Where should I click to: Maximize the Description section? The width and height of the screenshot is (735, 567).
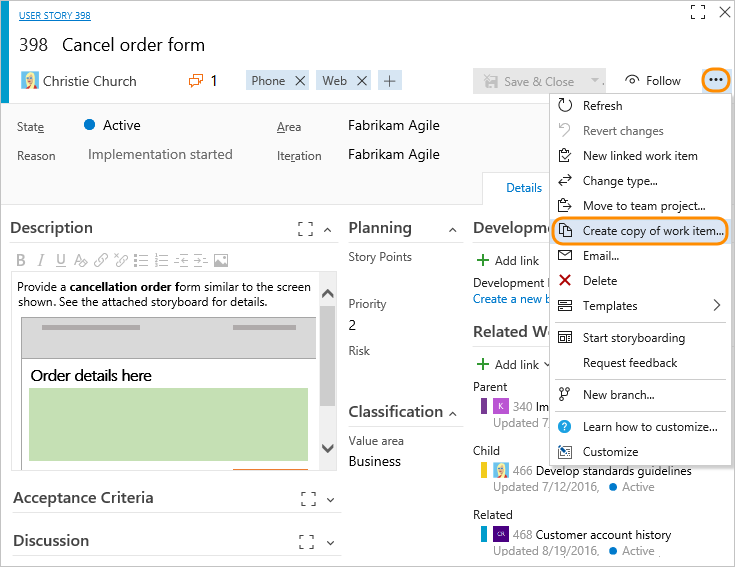coord(305,229)
